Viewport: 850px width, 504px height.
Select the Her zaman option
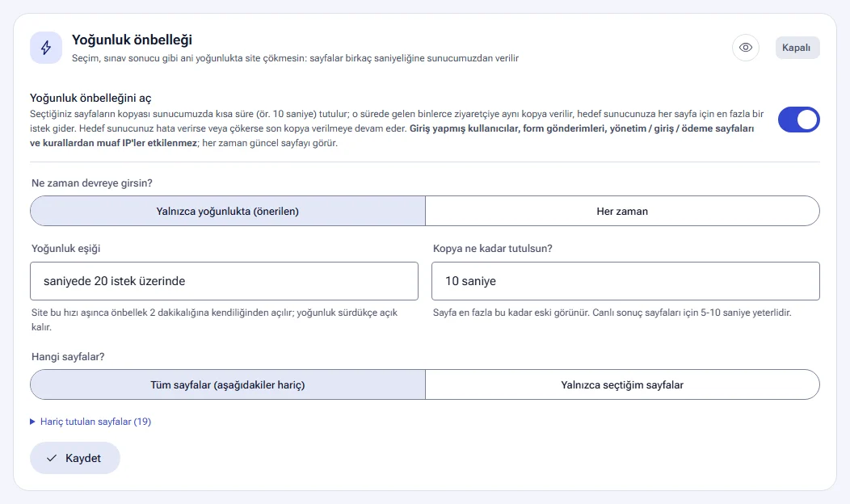622,212
